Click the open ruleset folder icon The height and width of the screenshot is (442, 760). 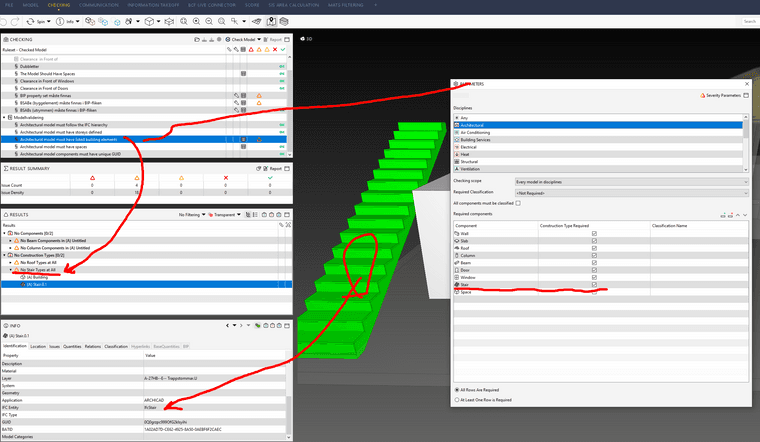pos(197,40)
